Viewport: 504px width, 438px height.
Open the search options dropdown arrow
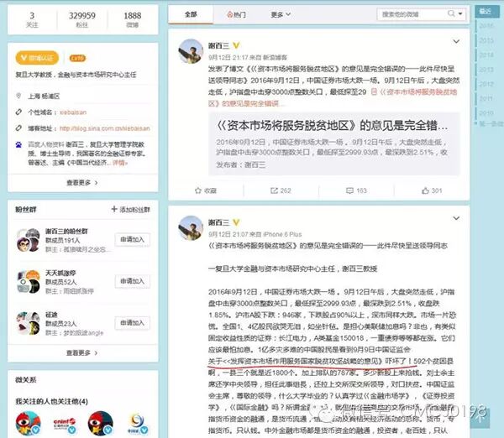click(x=460, y=13)
